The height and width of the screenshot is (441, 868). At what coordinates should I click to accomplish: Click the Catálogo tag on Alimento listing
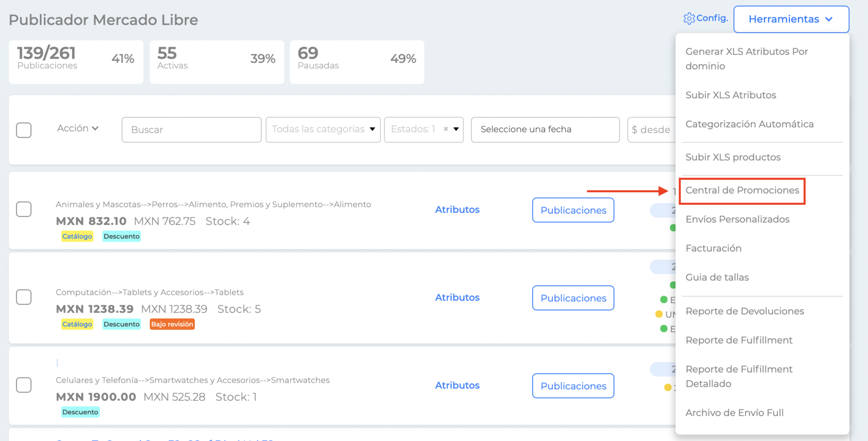tap(77, 236)
